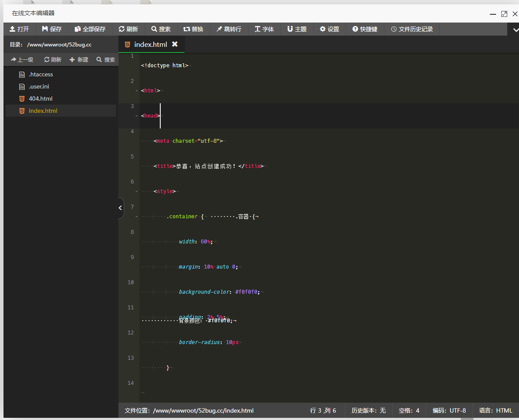Screen dimensions: 519x420
Task: Click the width: 60% code line
Action: (x=196, y=242)
